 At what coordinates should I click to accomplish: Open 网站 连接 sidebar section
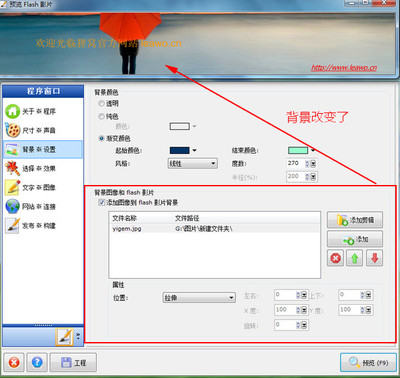[43, 206]
